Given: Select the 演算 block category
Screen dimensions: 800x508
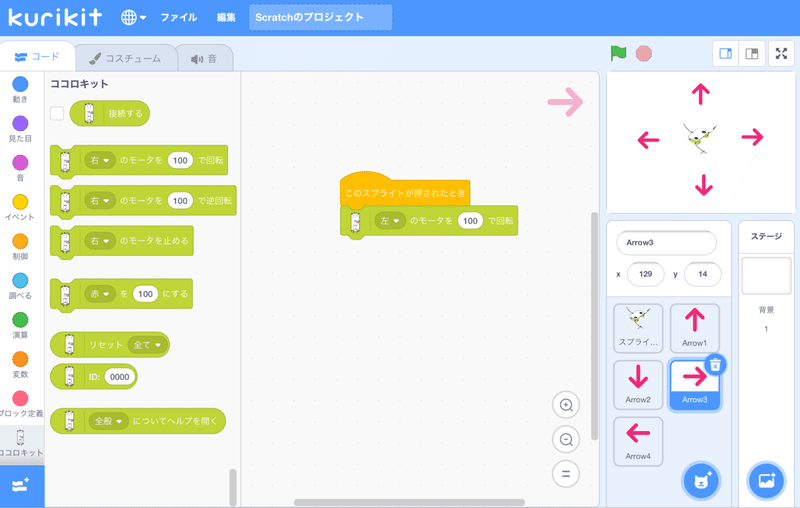Looking at the screenshot, I should click(x=20, y=325).
